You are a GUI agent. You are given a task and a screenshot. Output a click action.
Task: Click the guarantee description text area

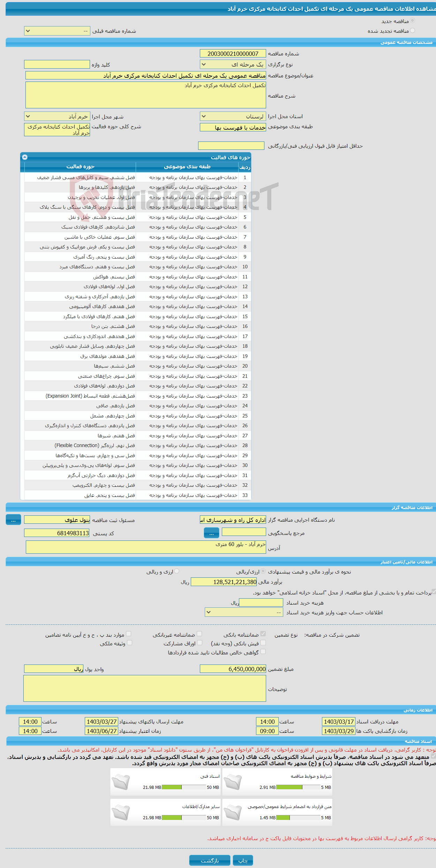pos(145,688)
